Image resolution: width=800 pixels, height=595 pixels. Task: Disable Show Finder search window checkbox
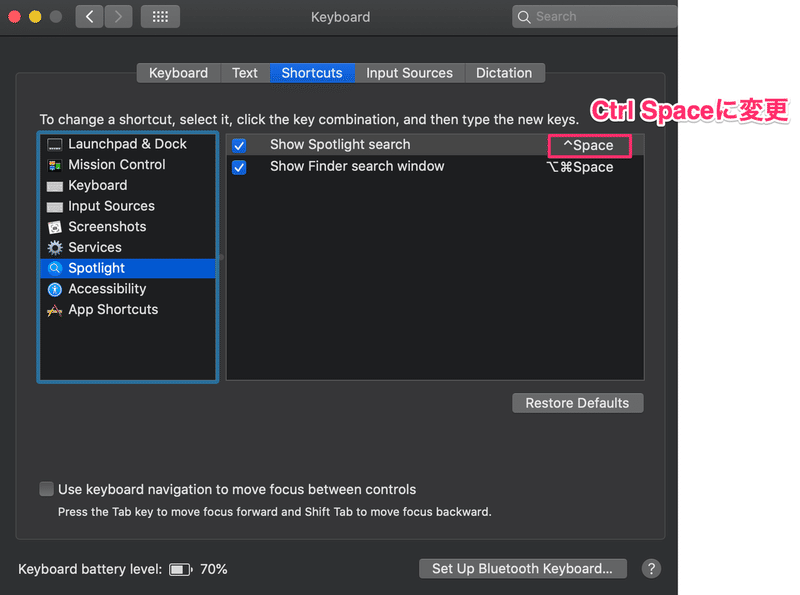click(x=239, y=167)
